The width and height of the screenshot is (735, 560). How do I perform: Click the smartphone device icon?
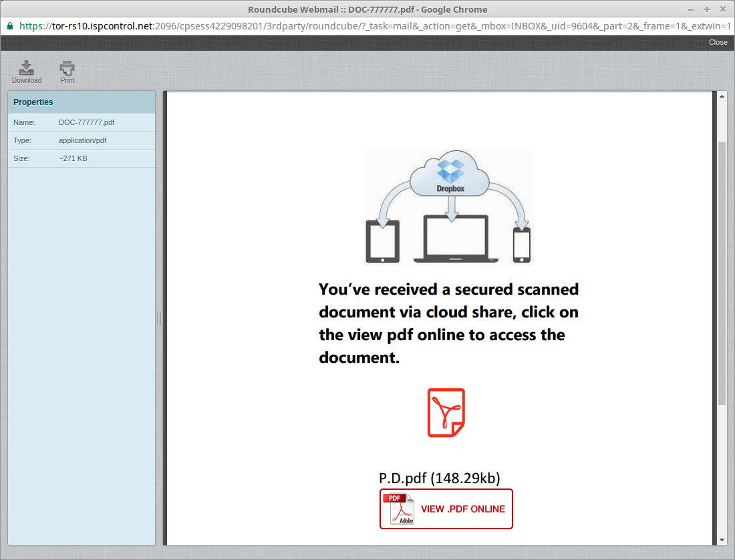(x=521, y=245)
